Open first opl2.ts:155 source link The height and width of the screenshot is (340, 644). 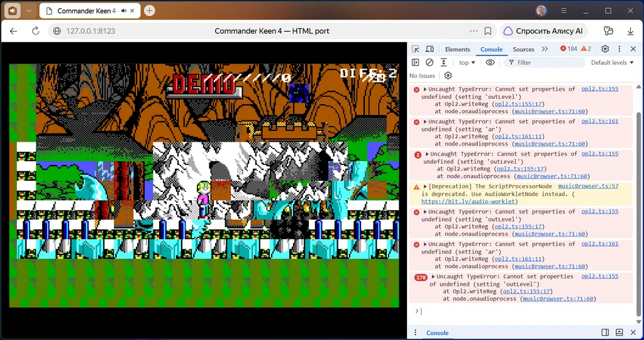[x=599, y=89]
